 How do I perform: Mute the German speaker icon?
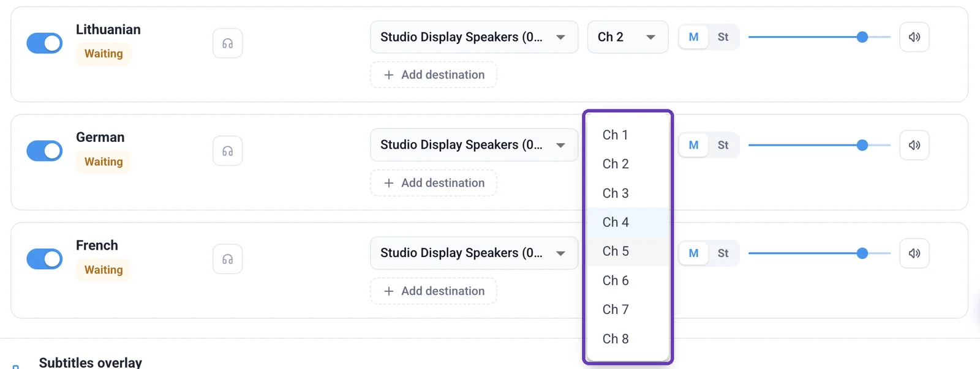914,145
